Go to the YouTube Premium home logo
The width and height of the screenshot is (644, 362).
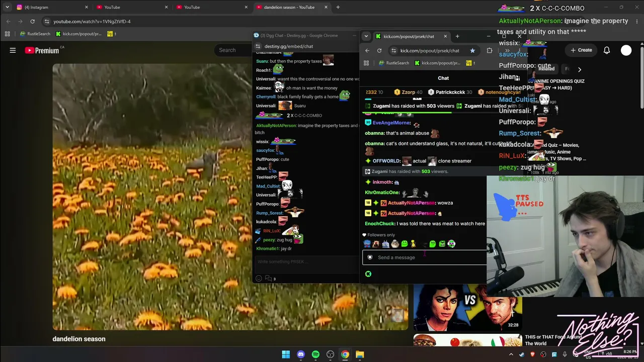[42, 50]
